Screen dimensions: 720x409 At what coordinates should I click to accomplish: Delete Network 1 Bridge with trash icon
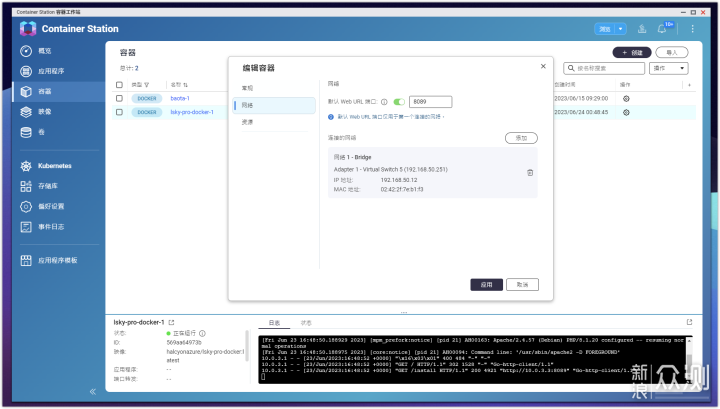point(530,173)
